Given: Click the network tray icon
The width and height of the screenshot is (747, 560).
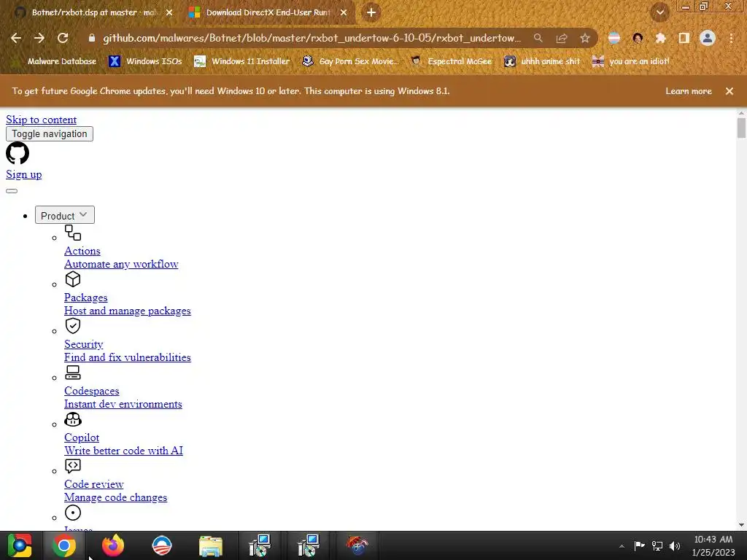Looking at the screenshot, I should coord(657,545).
